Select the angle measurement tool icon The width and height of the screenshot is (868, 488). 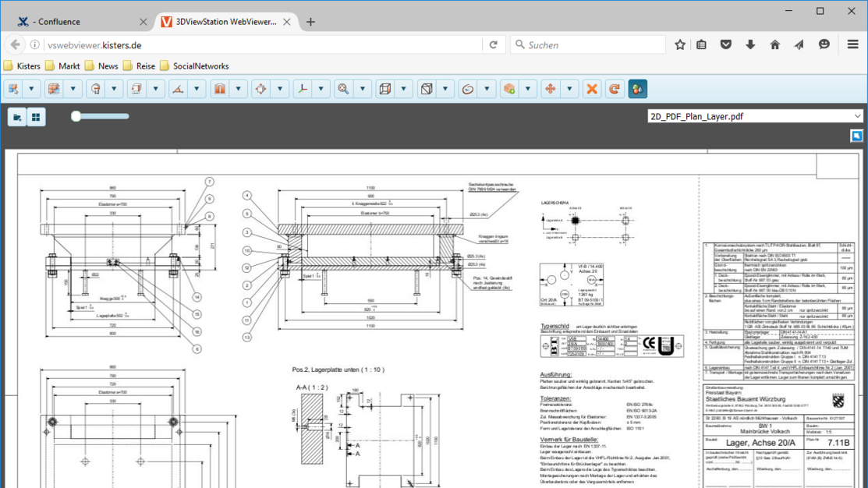point(178,89)
